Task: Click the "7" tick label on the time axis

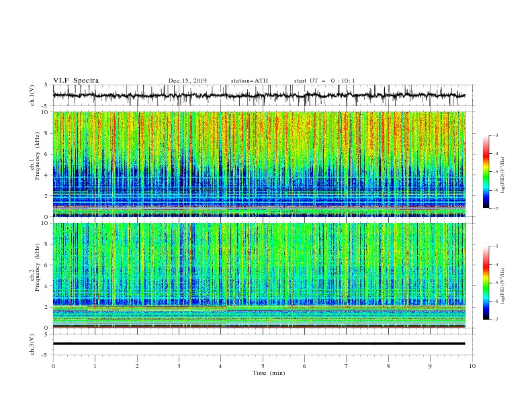Action: point(347,366)
